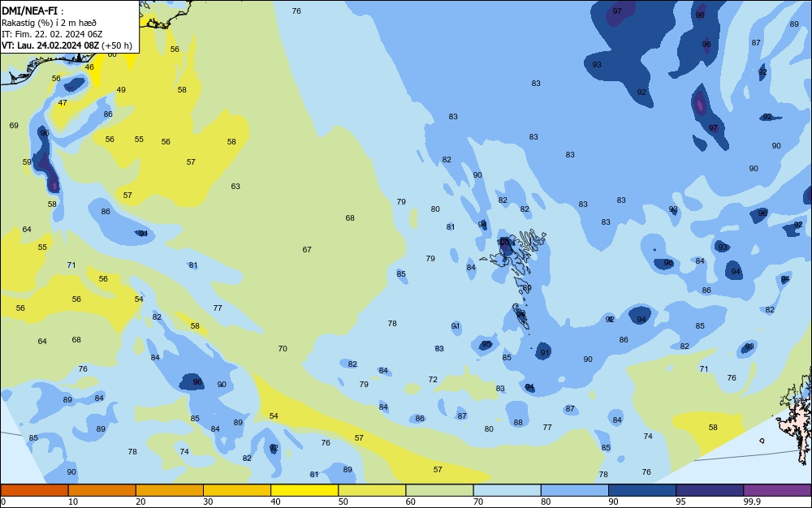Click the "46" humidity value on the map
The image size is (812, 508).
pos(89,67)
